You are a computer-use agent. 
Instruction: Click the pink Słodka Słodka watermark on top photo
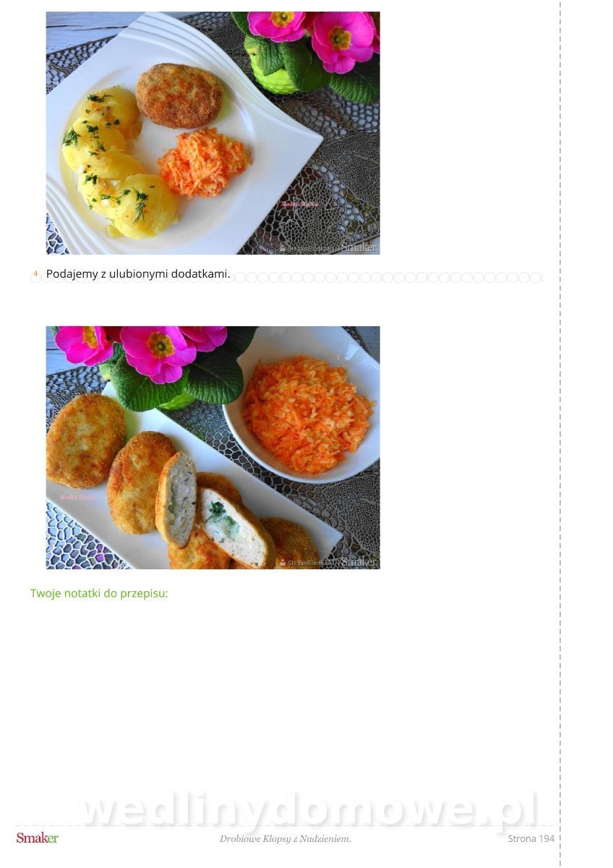pyautogui.click(x=299, y=204)
